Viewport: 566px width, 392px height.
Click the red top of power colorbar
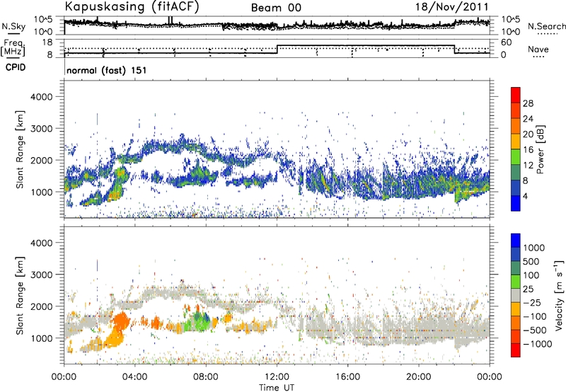click(x=516, y=95)
